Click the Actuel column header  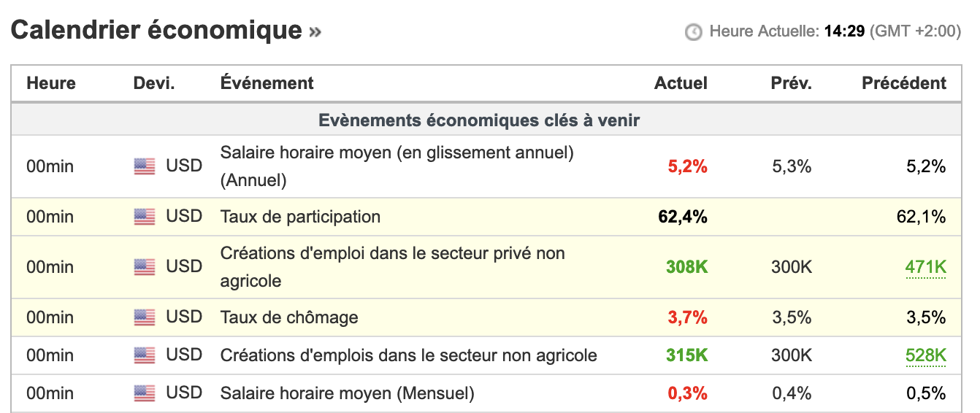(x=681, y=83)
